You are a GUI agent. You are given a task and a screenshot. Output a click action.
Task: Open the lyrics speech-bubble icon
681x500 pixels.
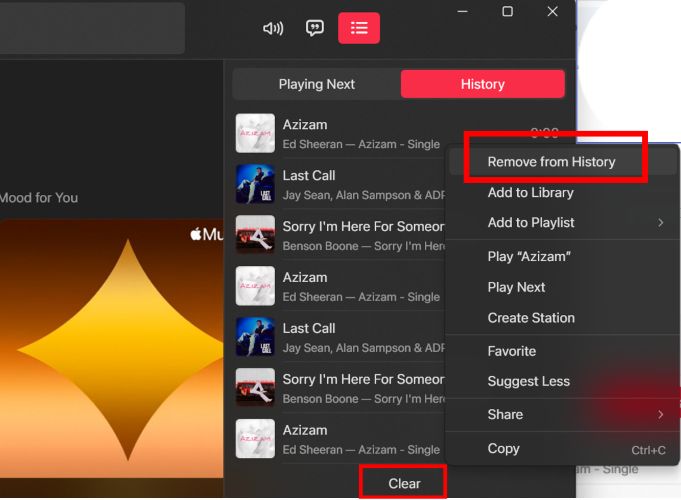pyautogui.click(x=315, y=28)
